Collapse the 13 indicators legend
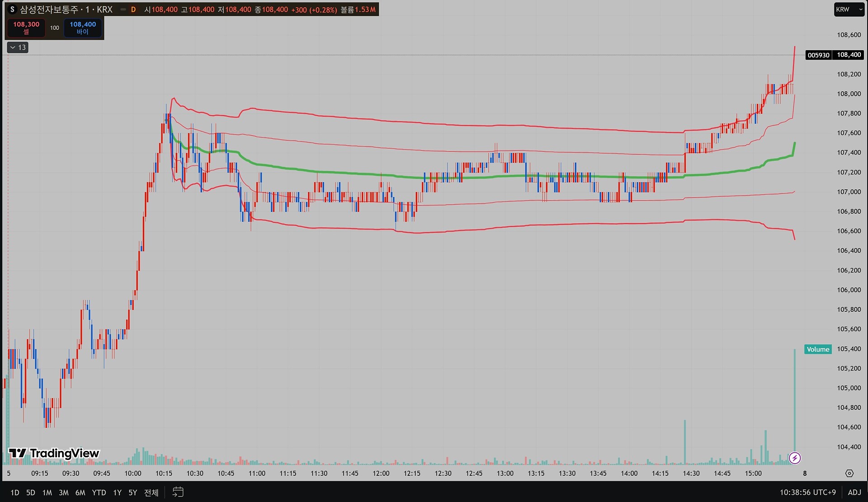Viewport: 868px width, 502px height. pyautogui.click(x=18, y=47)
